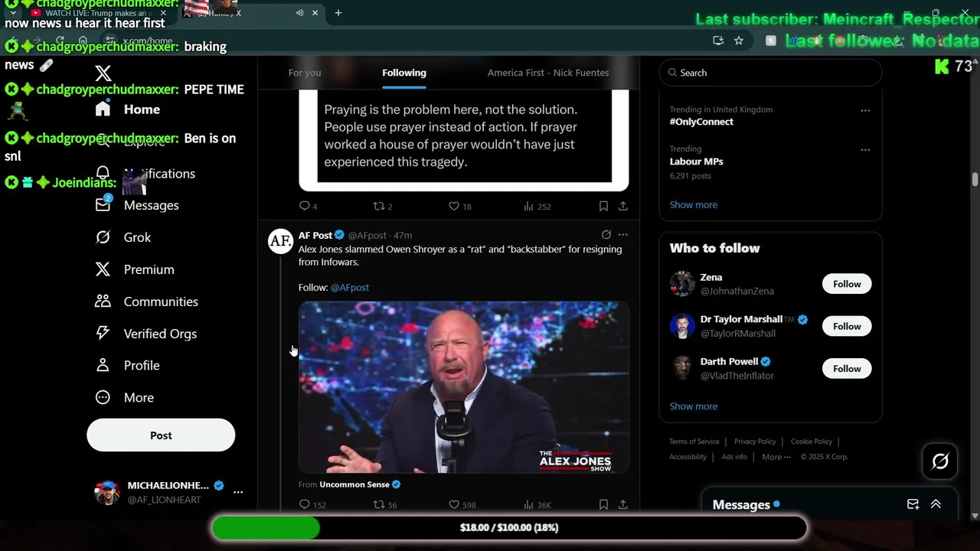
Task: Like AF Post tweet with 598 likes
Action: pos(462,504)
